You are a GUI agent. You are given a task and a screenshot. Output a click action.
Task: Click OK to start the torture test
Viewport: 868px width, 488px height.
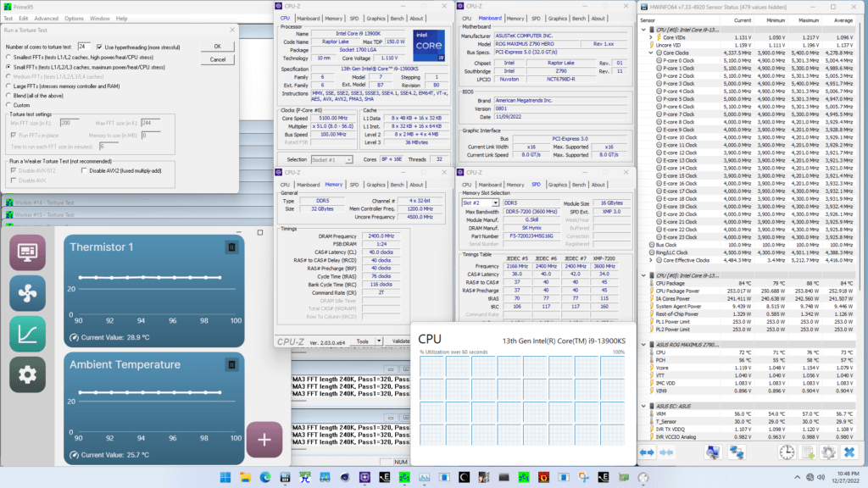[218, 47]
